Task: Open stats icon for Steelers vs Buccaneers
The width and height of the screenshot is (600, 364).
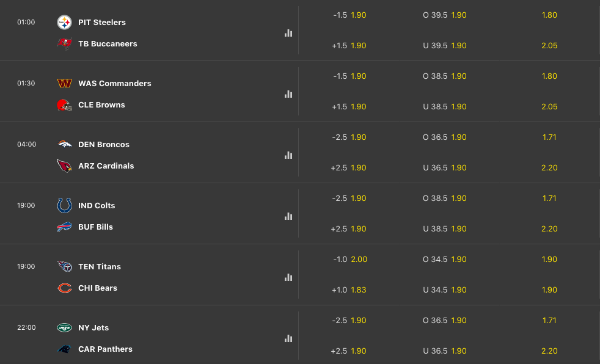Action: click(288, 33)
